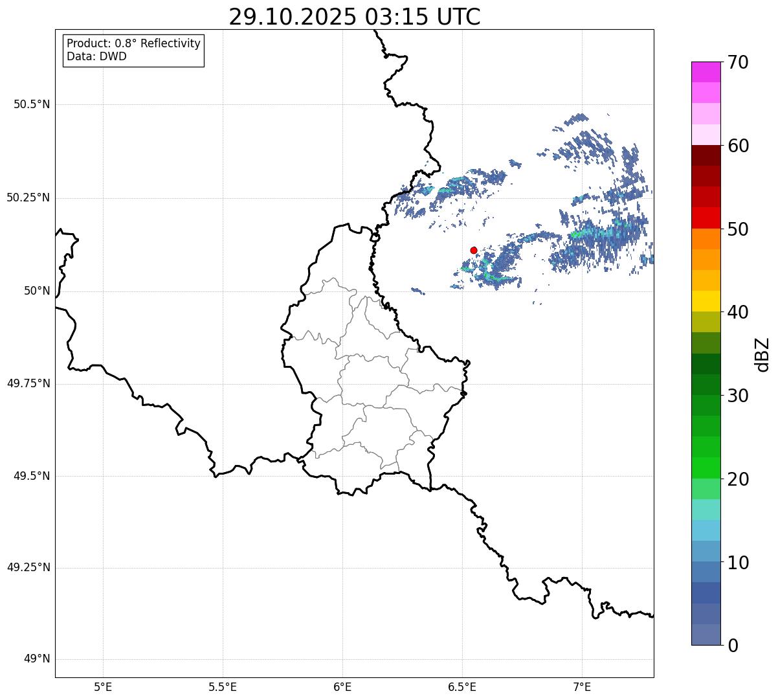This screenshot has width=778, height=700.
Task: Click the 49.5°N latitude label
Action: (x=32, y=476)
